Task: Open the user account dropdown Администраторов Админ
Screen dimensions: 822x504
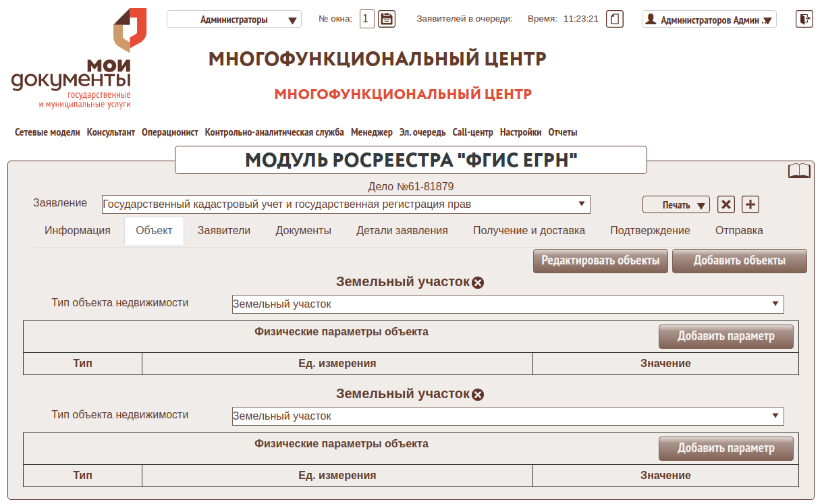Action: click(x=709, y=20)
